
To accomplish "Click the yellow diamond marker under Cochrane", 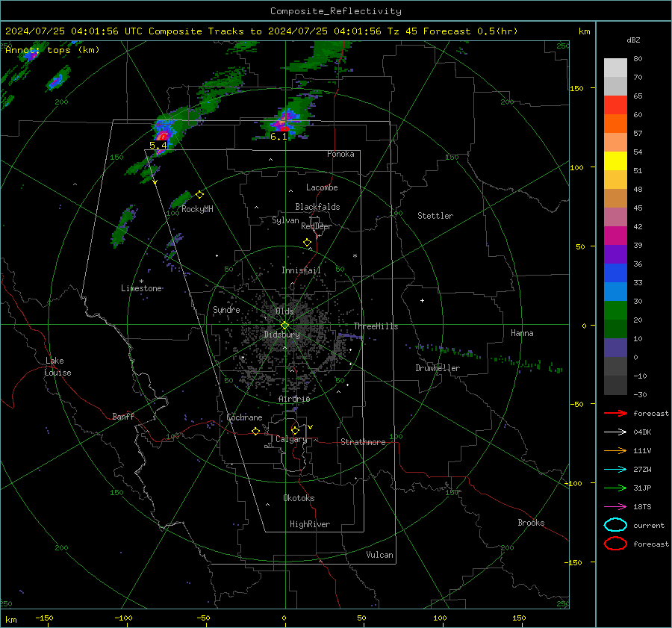I will (255, 432).
